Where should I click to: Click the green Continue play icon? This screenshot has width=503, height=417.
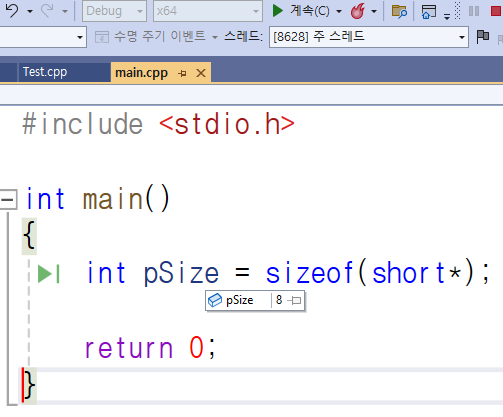(277, 11)
